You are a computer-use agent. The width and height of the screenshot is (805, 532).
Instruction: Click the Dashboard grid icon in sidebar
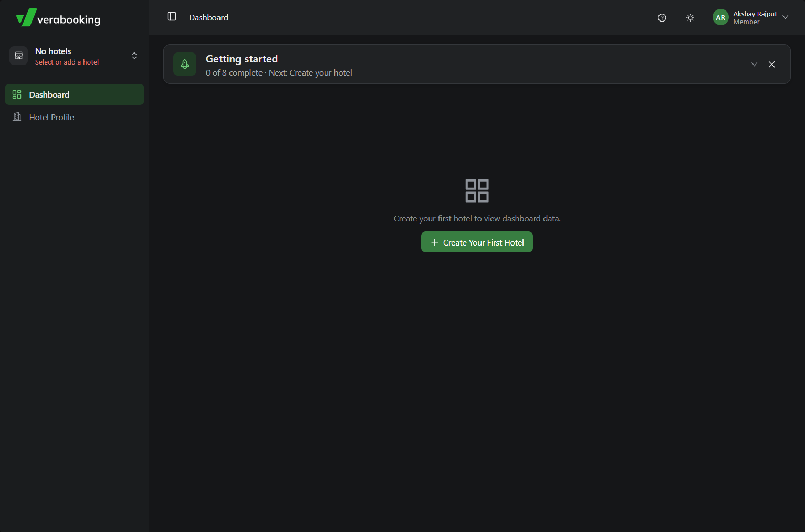pos(17,94)
